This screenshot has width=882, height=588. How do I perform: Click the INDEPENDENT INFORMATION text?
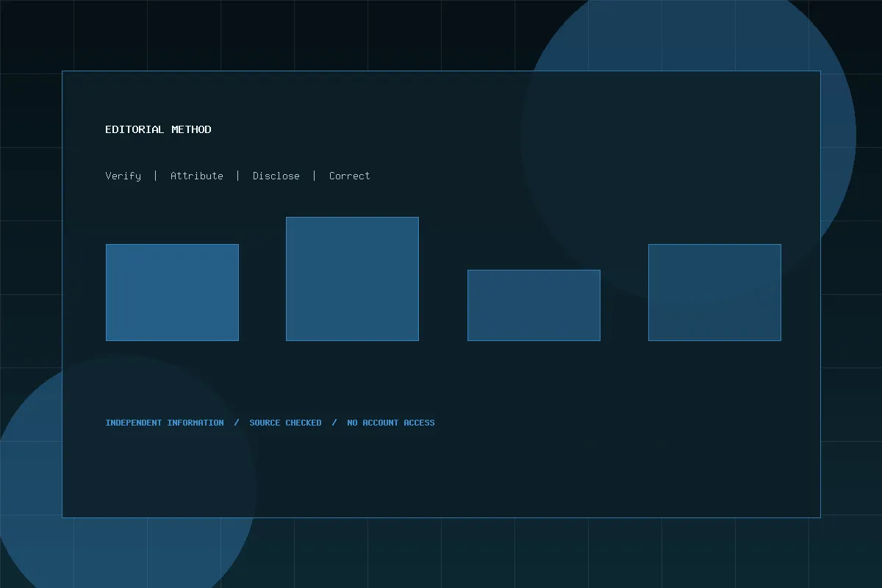(x=165, y=423)
